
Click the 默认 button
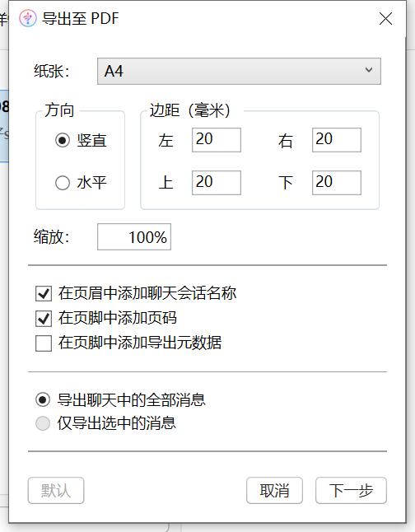tap(56, 490)
